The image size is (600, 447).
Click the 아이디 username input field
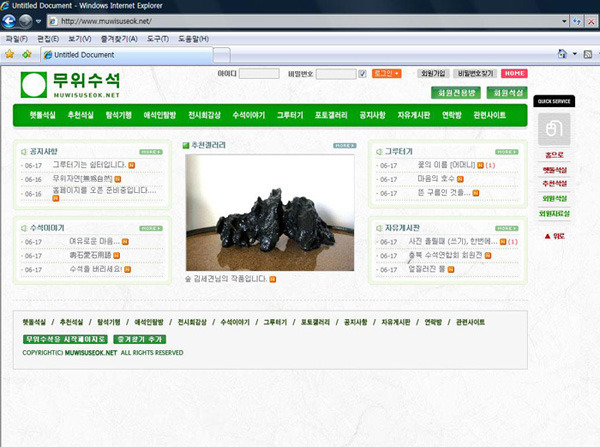click(x=259, y=73)
